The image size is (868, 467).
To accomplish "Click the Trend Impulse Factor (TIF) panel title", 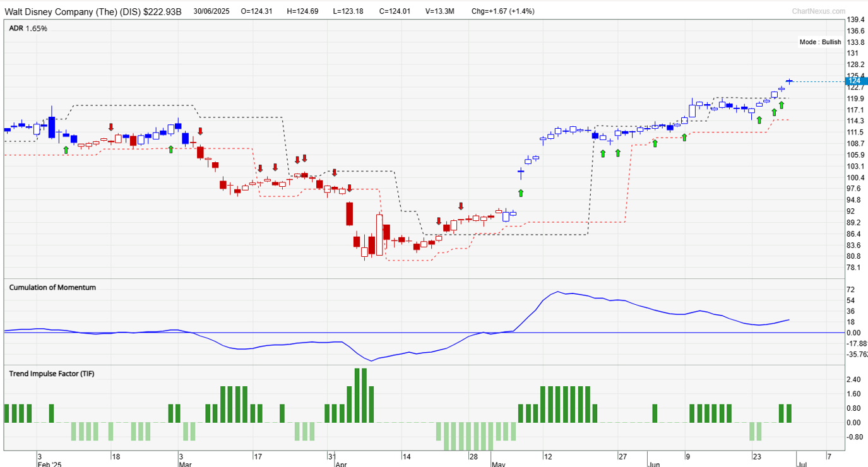I will tap(52, 373).
